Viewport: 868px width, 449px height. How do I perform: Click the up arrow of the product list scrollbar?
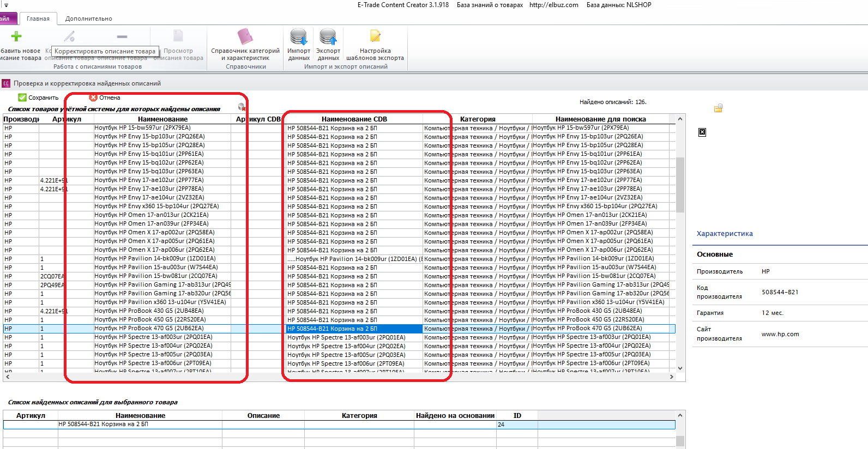(680, 119)
